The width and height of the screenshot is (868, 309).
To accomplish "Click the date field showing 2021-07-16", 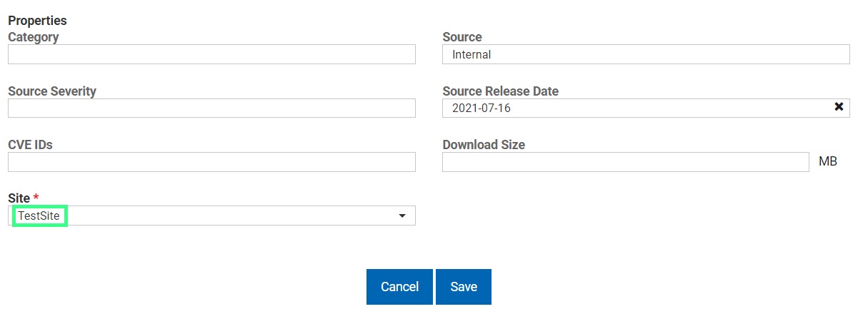I will point(636,108).
